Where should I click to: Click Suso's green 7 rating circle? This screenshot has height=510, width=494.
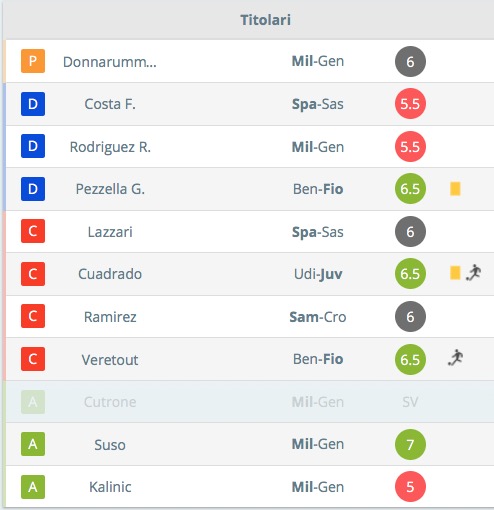pyautogui.click(x=410, y=444)
